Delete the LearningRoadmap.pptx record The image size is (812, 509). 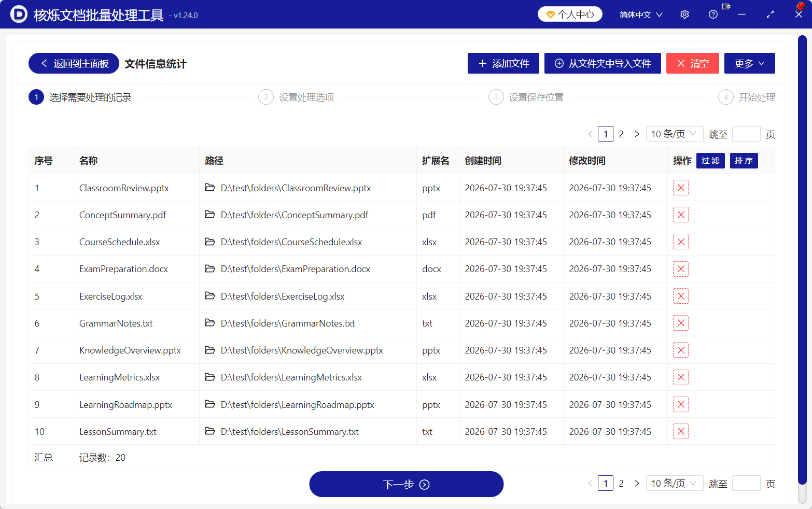coord(680,405)
